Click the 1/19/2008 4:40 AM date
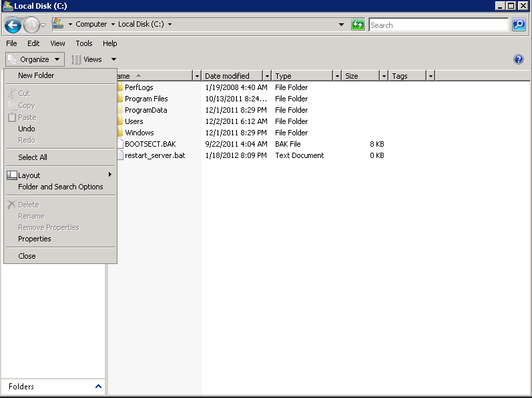Screen dimensions: 532x398 click(236, 87)
